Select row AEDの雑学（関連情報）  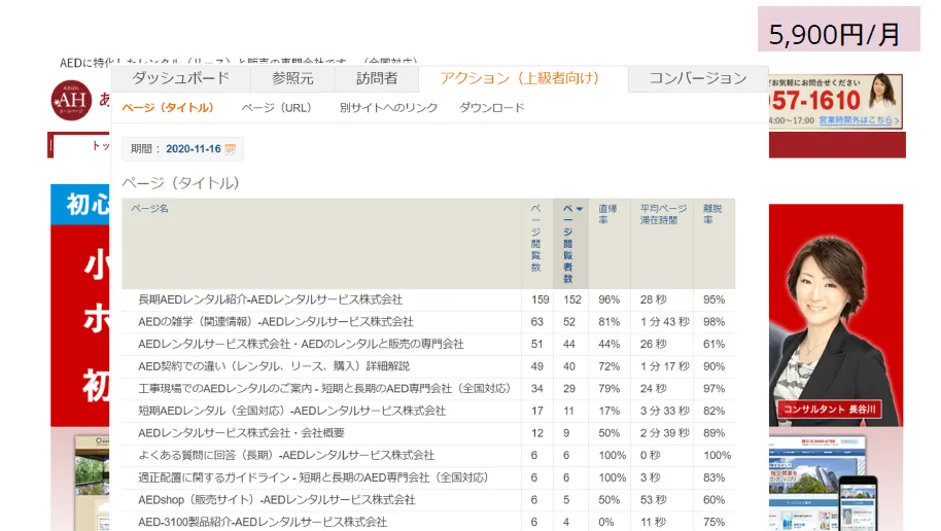point(428,322)
